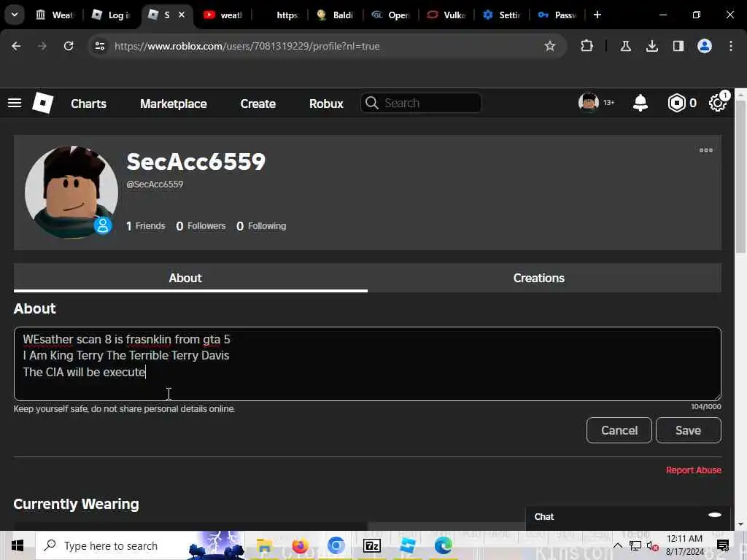
Task: Reload the Roblox profile page
Action: point(69,46)
